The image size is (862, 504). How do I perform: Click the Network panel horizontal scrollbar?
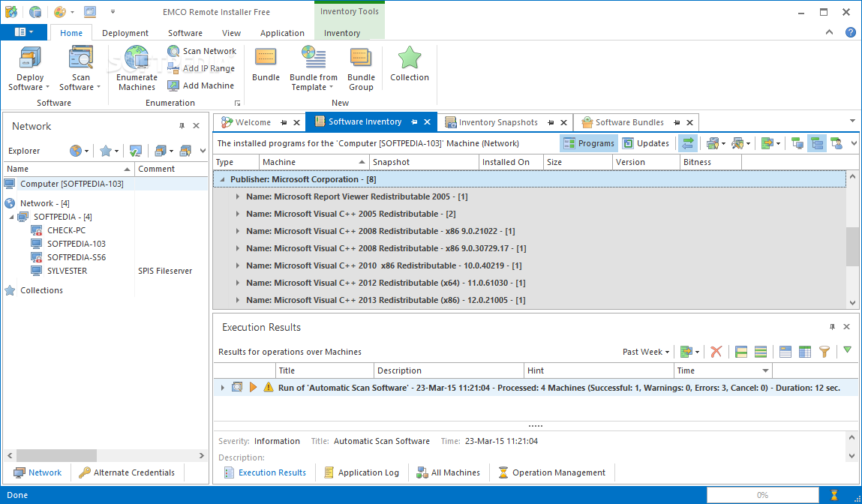[56, 456]
